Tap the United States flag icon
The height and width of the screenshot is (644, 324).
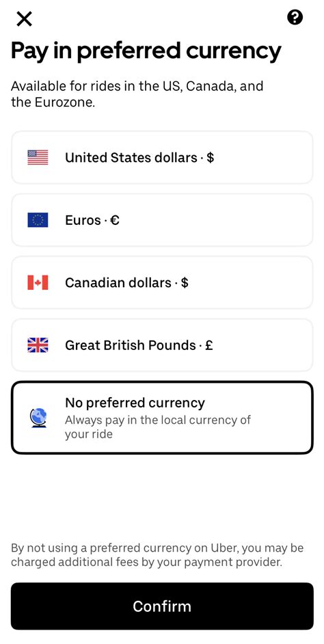38,157
